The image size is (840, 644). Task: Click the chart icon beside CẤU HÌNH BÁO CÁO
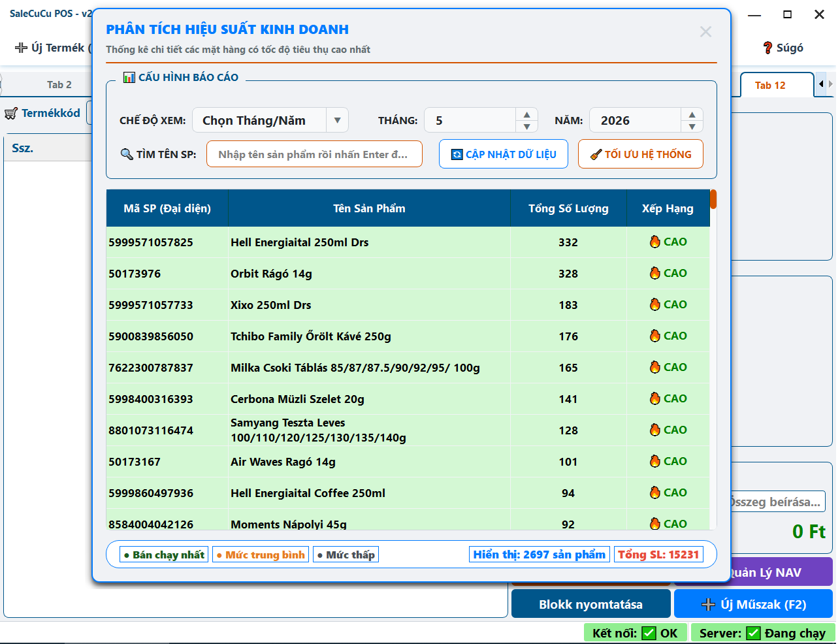click(x=129, y=78)
